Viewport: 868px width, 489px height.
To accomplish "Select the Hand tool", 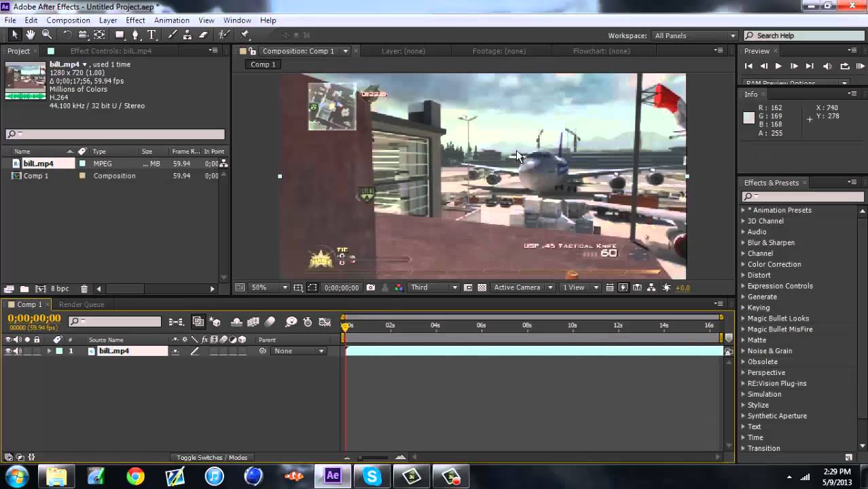I will (x=31, y=35).
